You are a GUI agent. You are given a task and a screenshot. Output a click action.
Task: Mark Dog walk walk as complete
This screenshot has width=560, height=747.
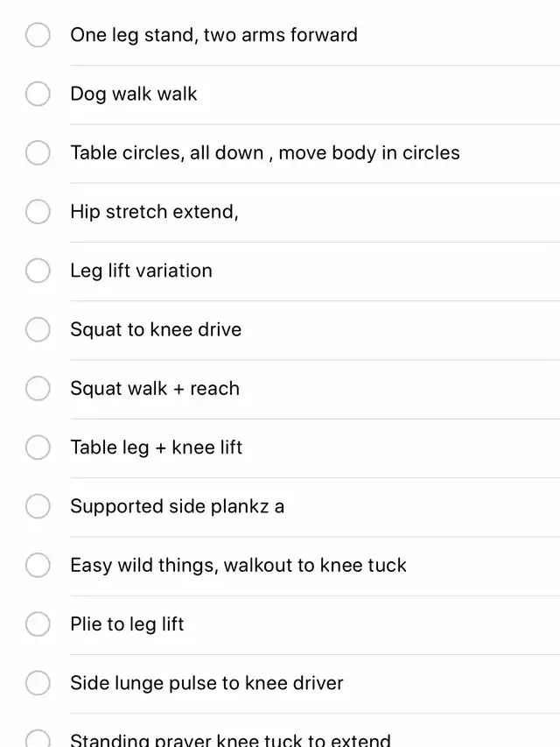38,94
